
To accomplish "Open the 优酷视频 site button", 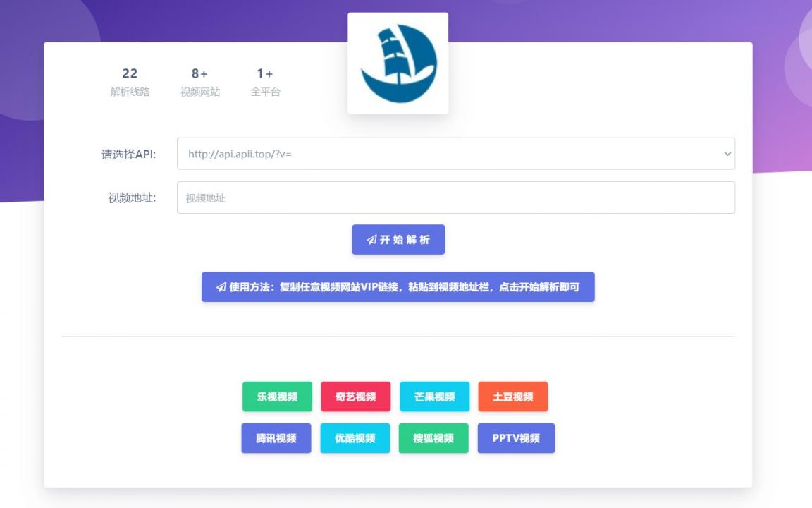I will click(355, 438).
